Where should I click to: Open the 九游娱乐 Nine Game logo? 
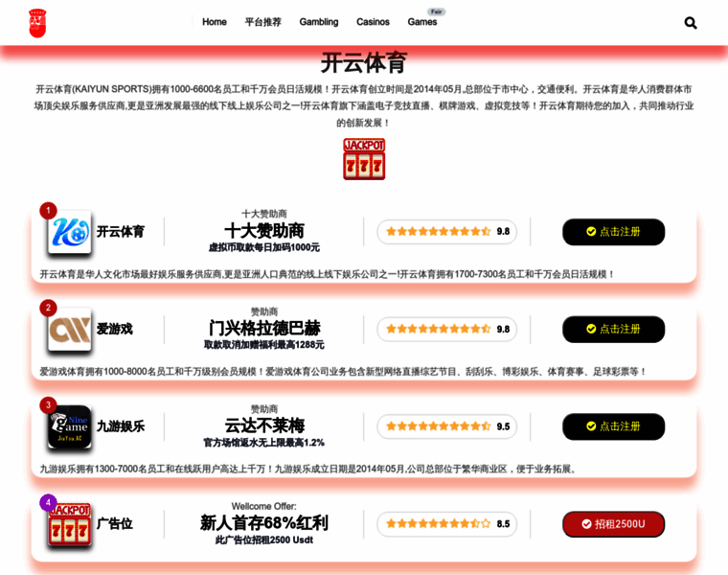point(70,426)
